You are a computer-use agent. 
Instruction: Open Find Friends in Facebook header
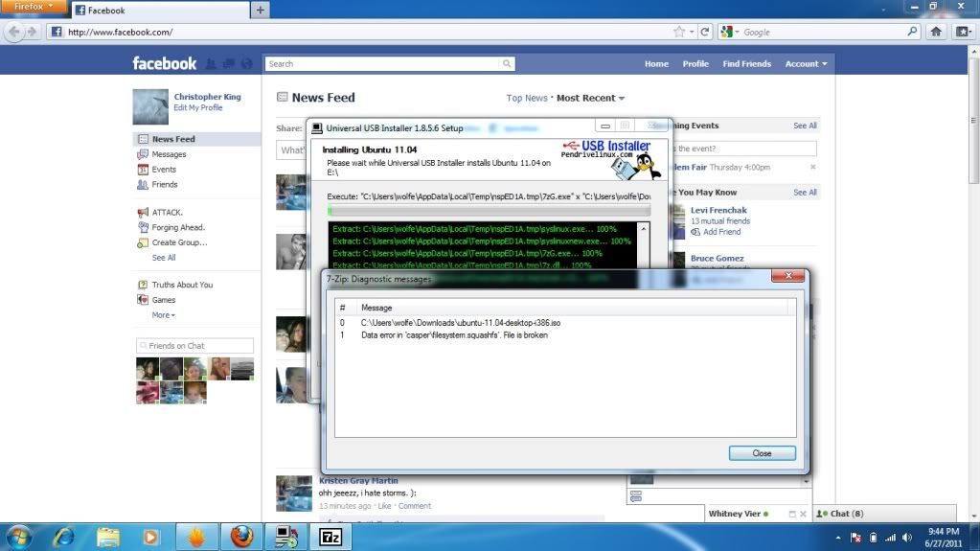point(746,64)
